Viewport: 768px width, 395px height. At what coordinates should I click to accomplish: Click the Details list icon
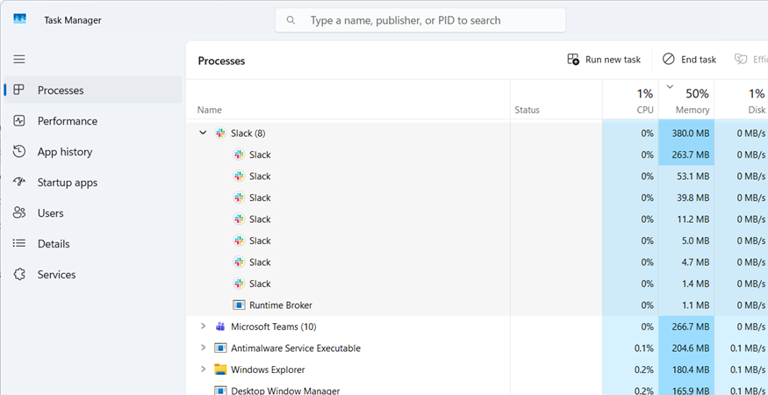pos(19,244)
